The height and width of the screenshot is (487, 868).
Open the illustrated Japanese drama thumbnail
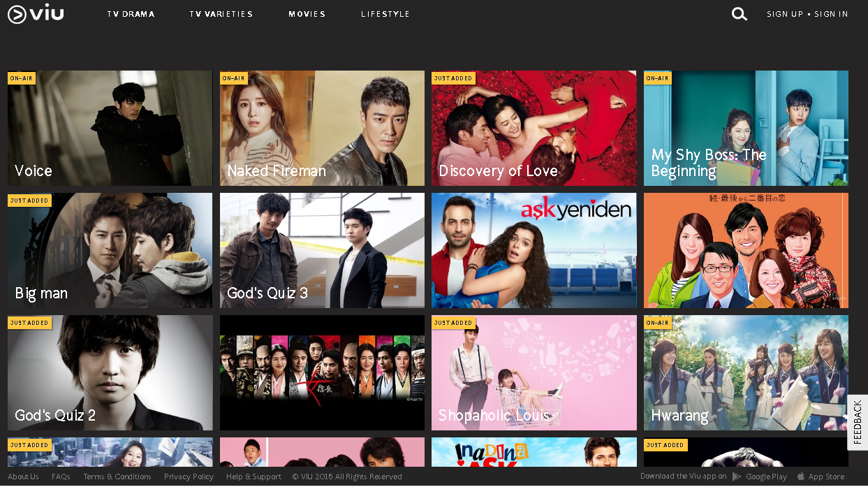[746, 250]
